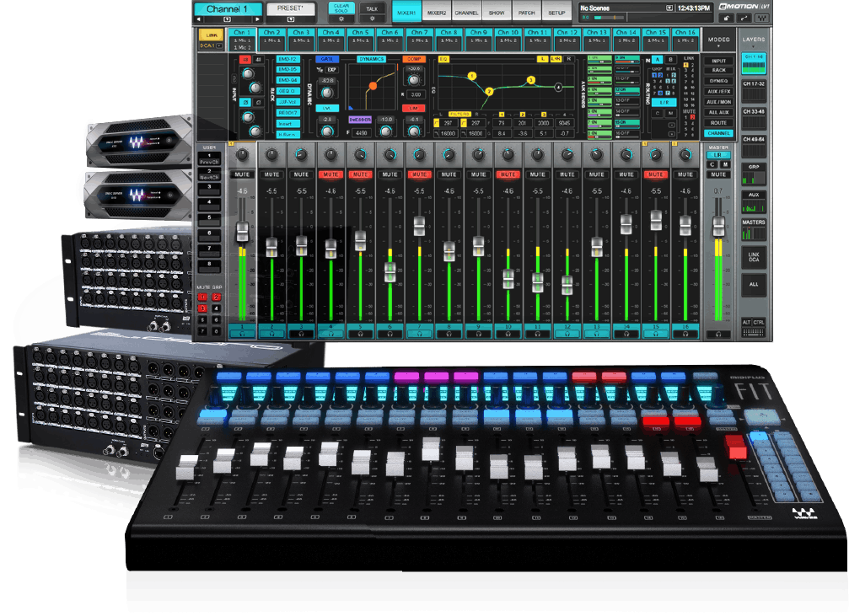Click the headphone cue icon under channel 8
The width and height of the screenshot is (849, 616).
(449, 335)
